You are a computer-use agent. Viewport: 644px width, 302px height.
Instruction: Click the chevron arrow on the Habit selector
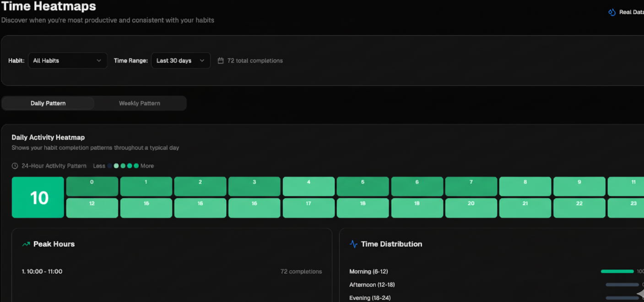pyautogui.click(x=99, y=60)
